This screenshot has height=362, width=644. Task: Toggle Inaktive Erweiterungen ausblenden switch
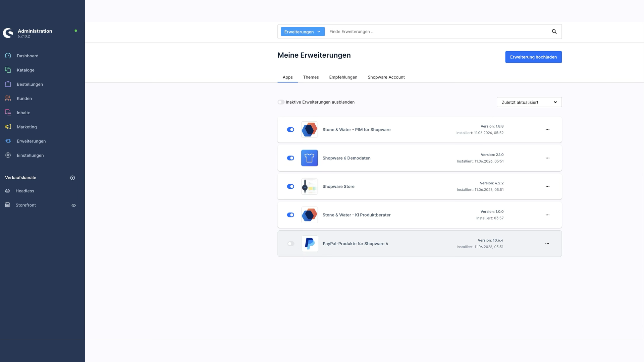click(281, 102)
